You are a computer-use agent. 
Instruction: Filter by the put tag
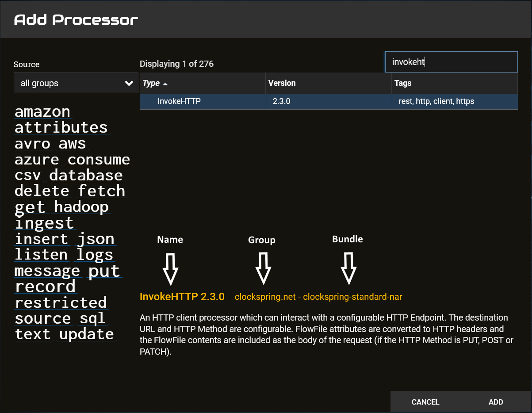[104, 271]
